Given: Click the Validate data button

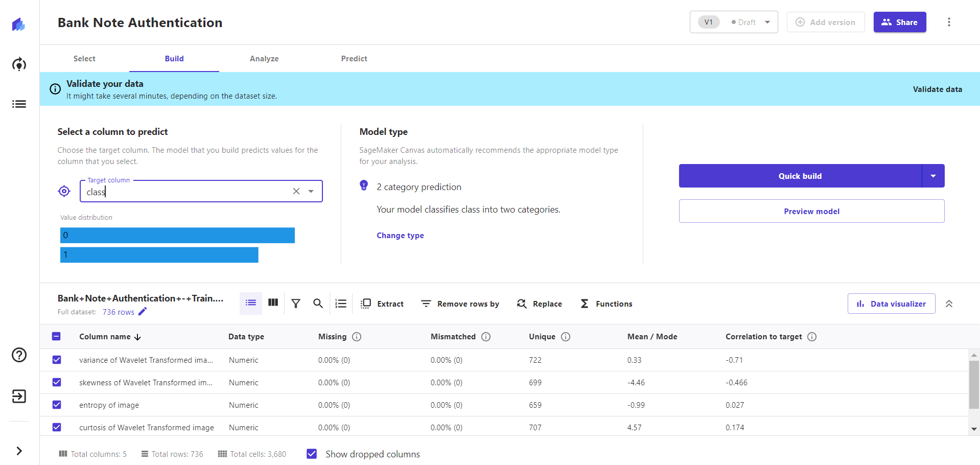Looking at the screenshot, I should [x=938, y=89].
